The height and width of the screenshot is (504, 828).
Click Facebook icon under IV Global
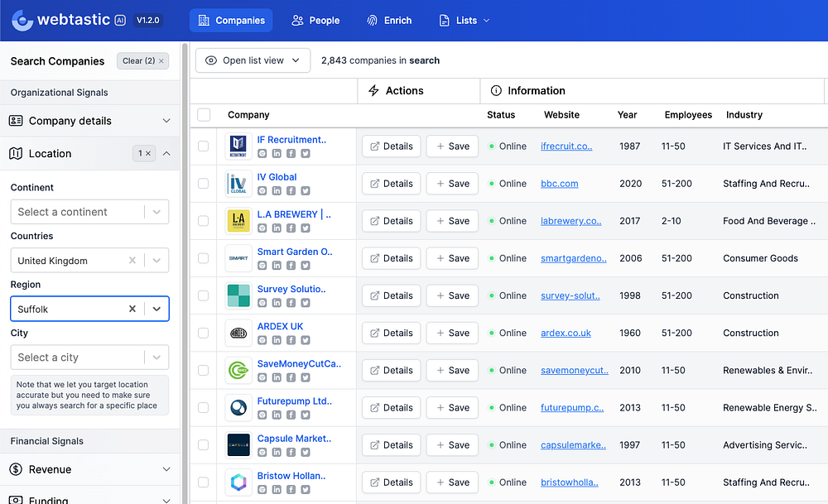tap(291, 191)
